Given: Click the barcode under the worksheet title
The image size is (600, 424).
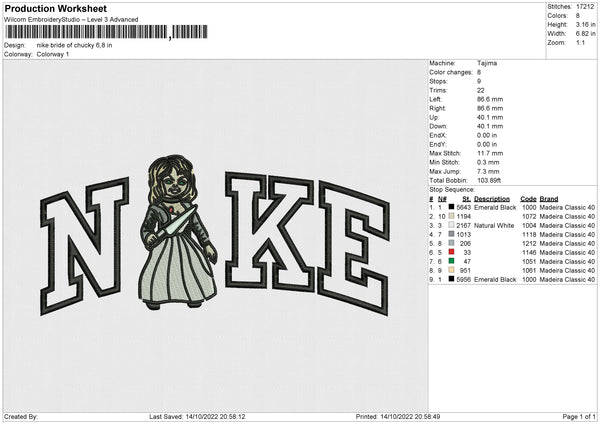Looking at the screenshot, I should (x=107, y=32).
